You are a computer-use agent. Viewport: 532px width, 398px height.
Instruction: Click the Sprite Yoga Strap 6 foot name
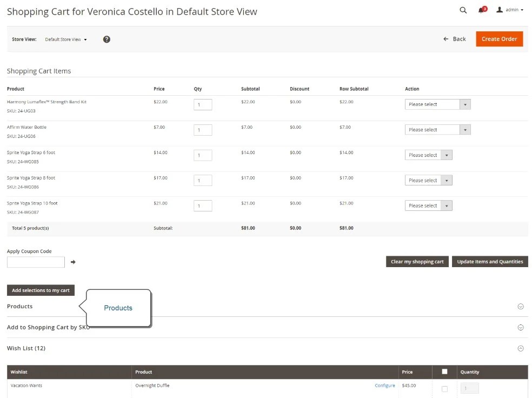pos(31,152)
